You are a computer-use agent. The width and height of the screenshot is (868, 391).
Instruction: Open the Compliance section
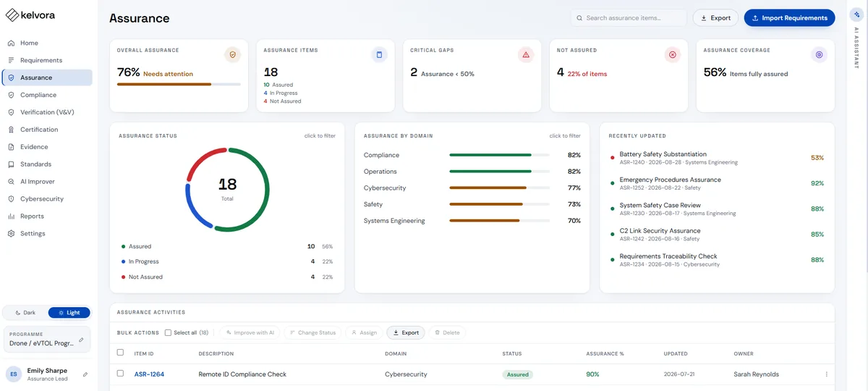[47, 95]
